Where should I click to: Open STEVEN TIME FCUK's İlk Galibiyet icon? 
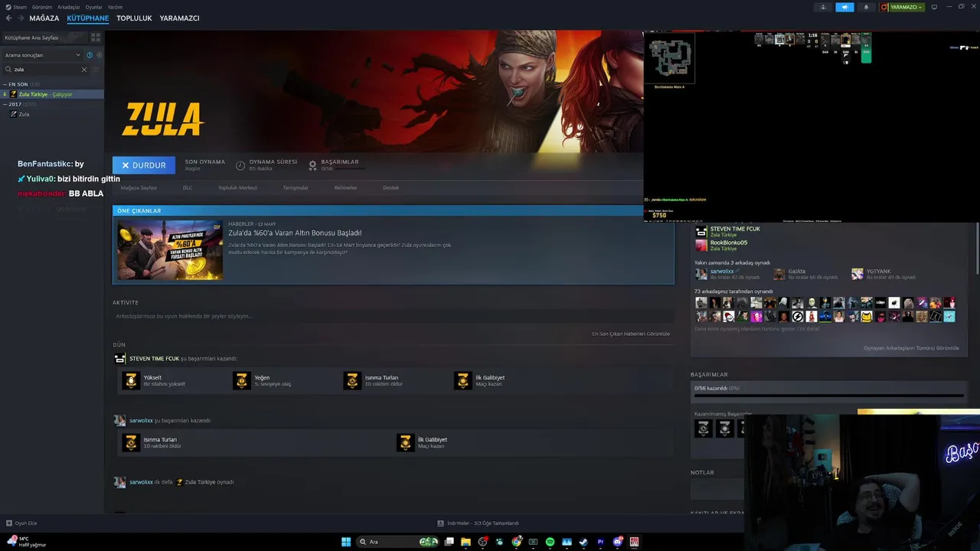point(462,380)
